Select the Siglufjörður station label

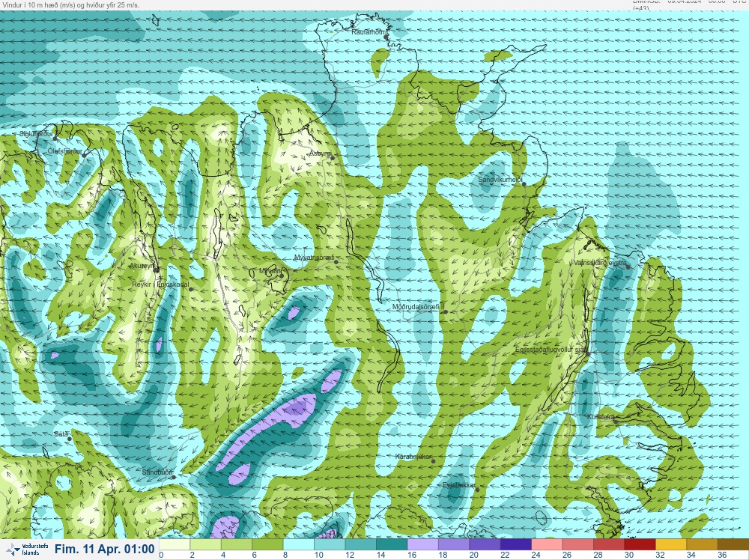36,134
